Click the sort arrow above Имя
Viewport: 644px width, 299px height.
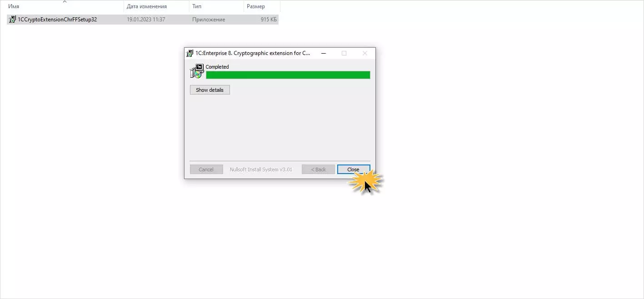[64, 1]
